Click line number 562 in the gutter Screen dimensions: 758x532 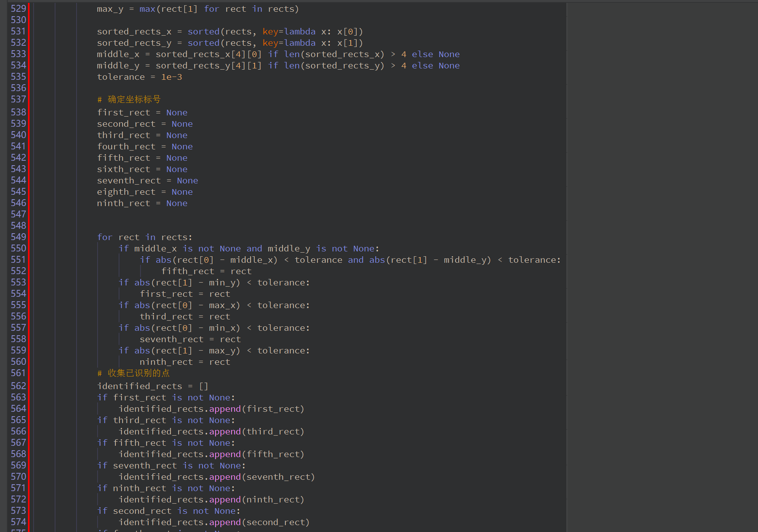pos(18,386)
